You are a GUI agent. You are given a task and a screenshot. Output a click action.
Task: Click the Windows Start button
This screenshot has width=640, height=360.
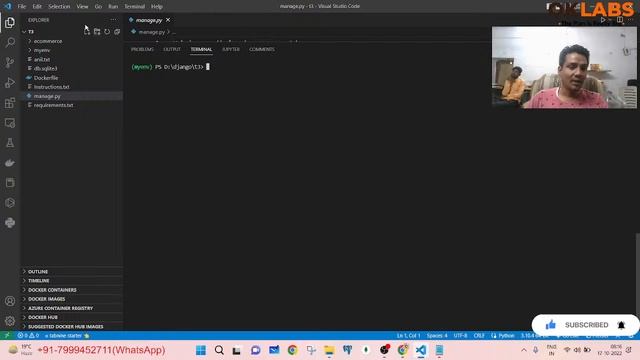[201, 350]
